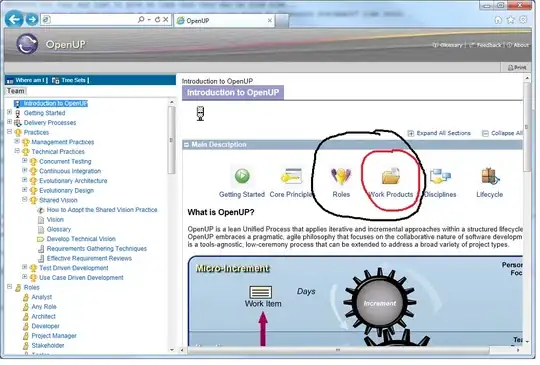Expand the Use Case Driven Development node
This screenshot has width=540, height=365.
coord(24,277)
